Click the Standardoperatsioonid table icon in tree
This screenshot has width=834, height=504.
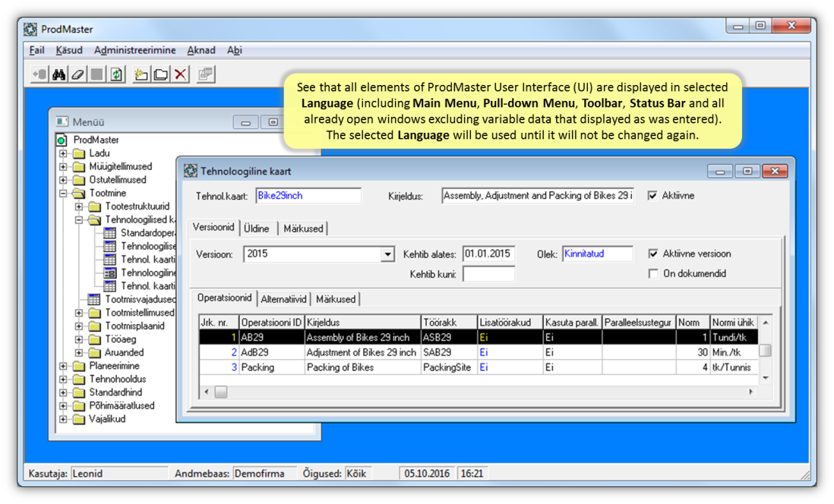click(109, 233)
